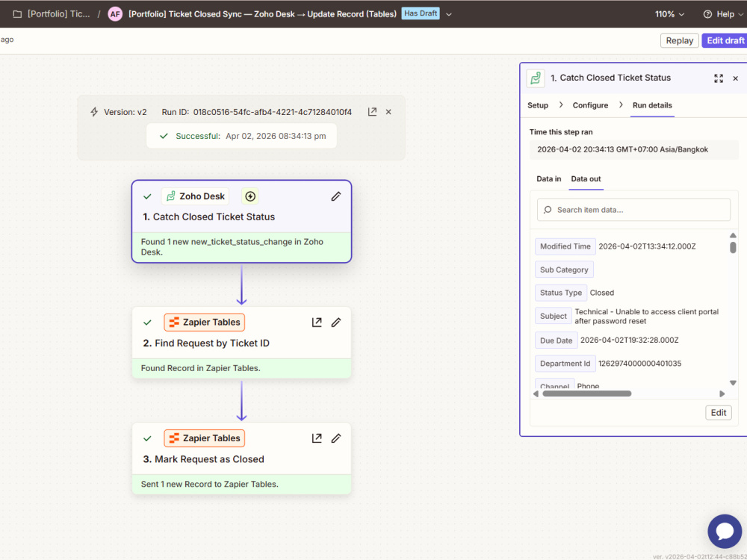747x560 pixels.
Task: Click the horizontal scrollbar thumb
Action: click(x=587, y=393)
